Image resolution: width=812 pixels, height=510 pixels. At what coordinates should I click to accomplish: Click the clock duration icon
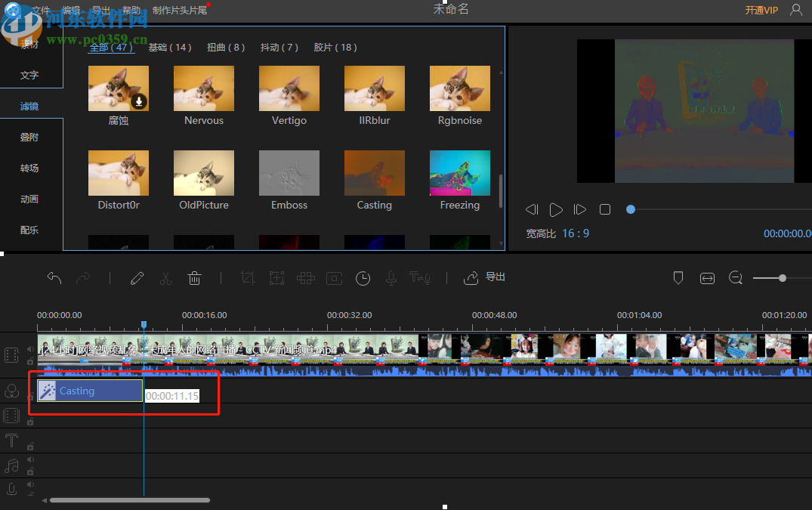[363, 278]
